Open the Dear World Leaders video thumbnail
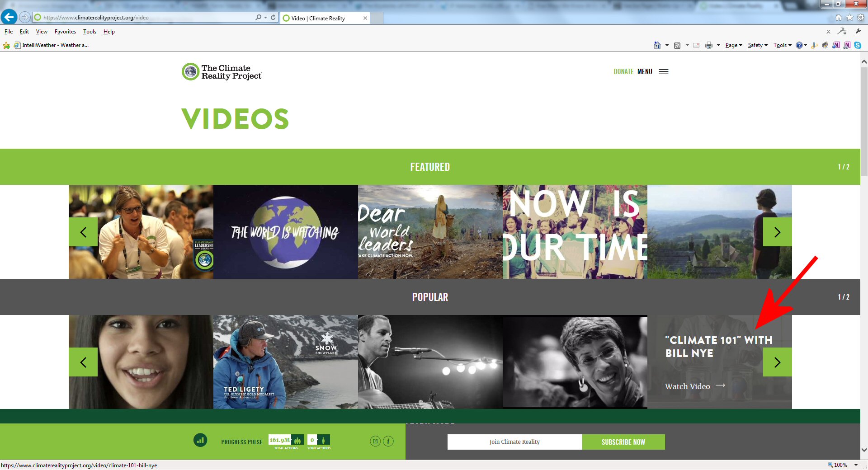 (430, 232)
